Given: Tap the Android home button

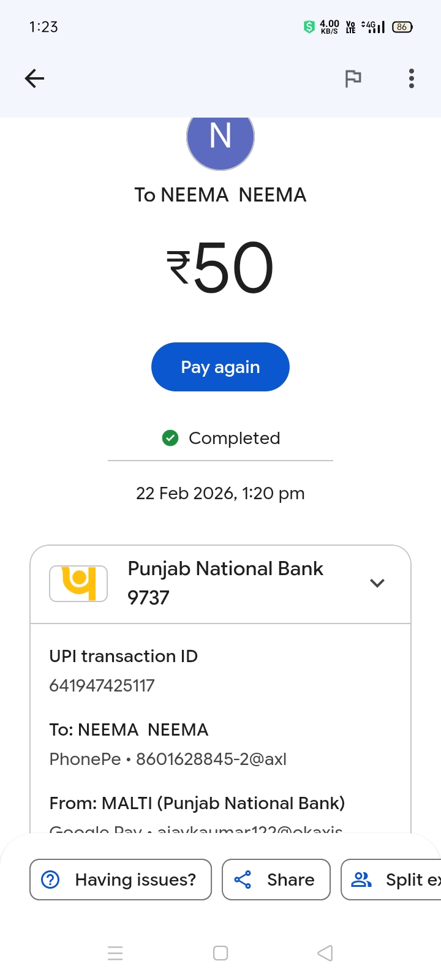Looking at the screenshot, I should click(221, 953).
